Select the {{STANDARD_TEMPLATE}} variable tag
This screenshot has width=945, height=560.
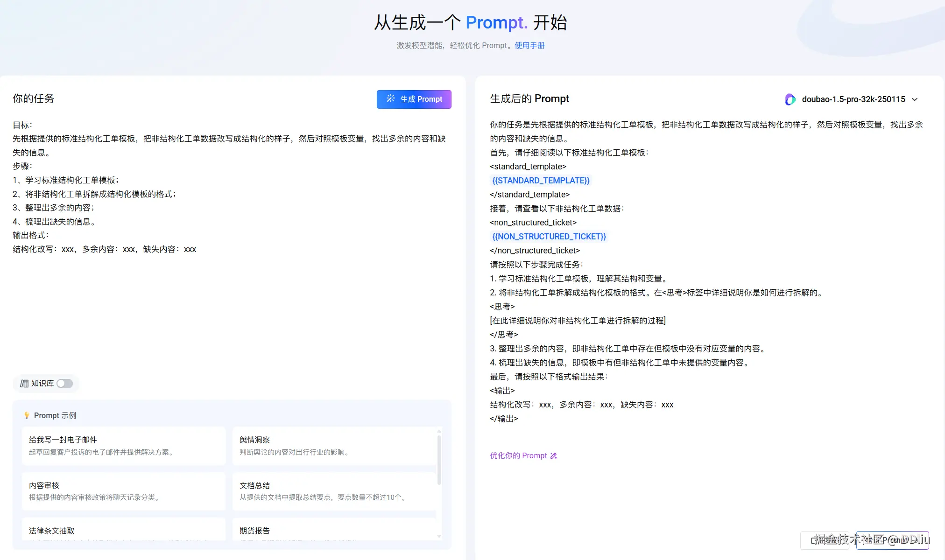tap(541, 181)
